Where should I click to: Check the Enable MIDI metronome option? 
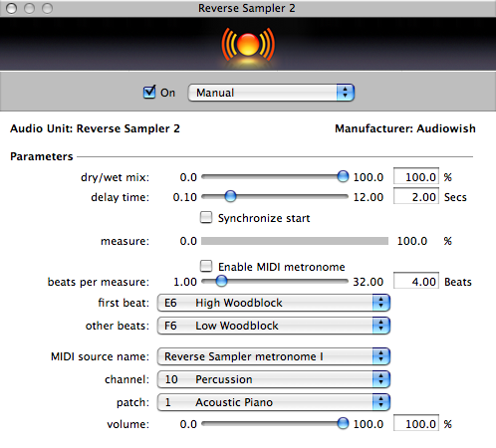[206, 266]
